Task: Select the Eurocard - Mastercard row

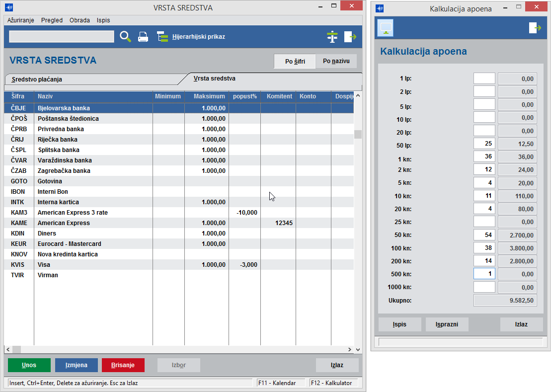Action: [x=179, y=244]
